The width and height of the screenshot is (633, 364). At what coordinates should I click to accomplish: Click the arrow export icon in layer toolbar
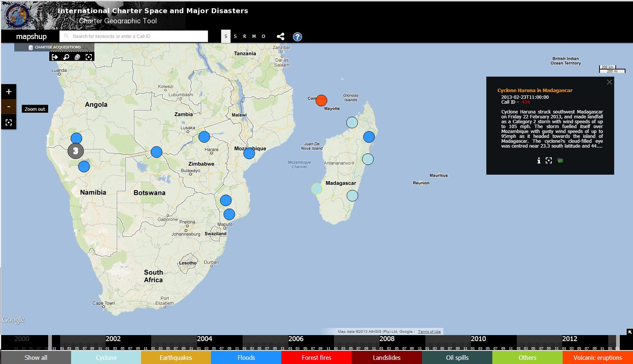tap(55, 57)
